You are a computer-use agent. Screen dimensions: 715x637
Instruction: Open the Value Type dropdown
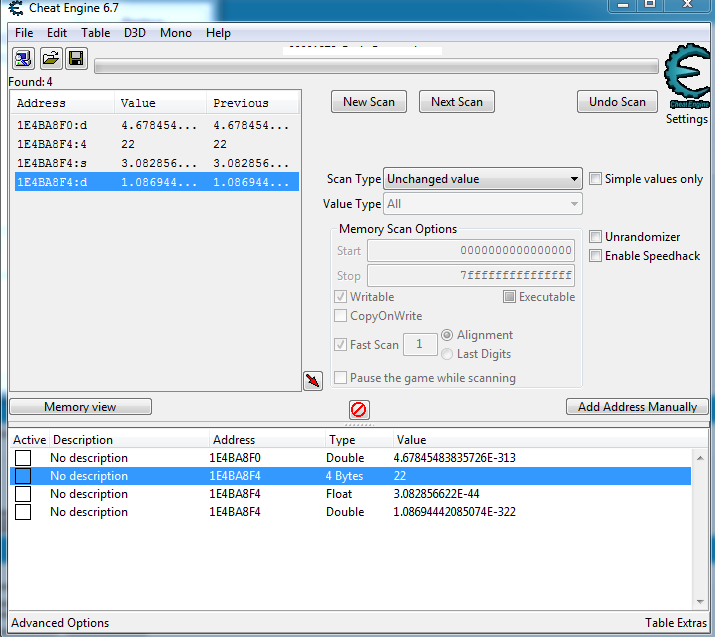coord(483,204)
